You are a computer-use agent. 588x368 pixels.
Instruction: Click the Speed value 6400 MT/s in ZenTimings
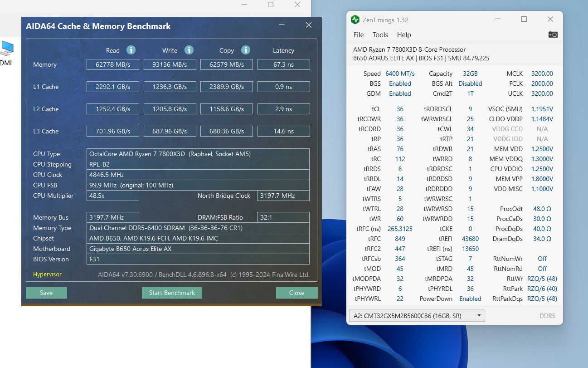400,74
